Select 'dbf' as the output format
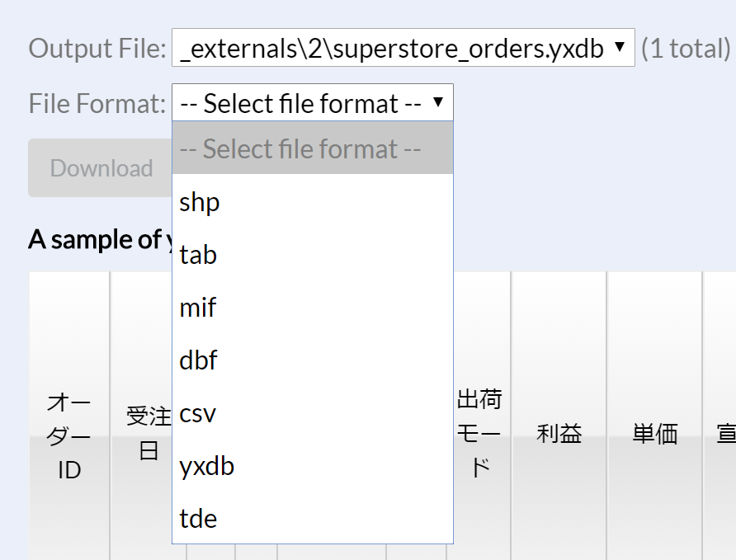The height and width of the screenshot is (560, 736). point(198,360)
